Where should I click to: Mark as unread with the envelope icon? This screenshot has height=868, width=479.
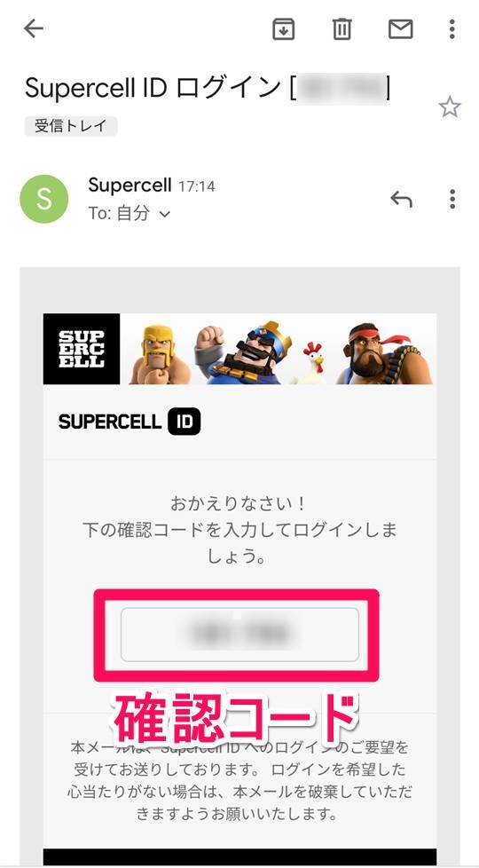[400, 28]
